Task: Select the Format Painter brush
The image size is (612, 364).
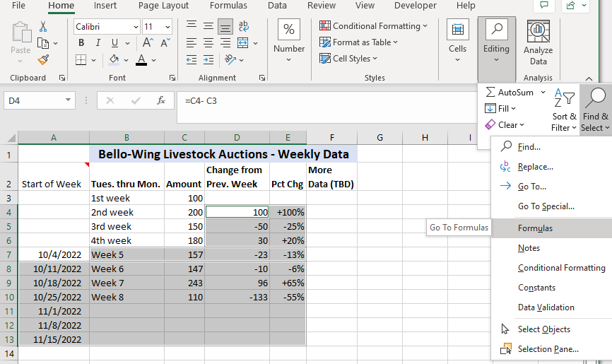Action: [x=43, y=60]
